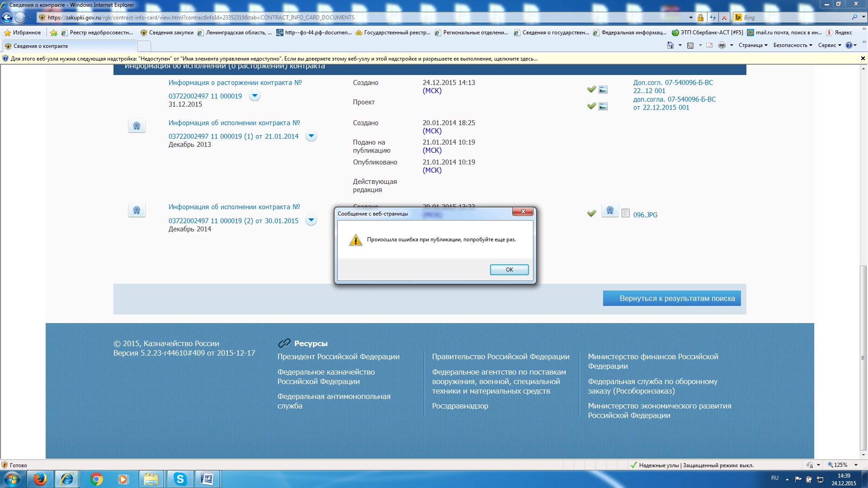
Task: Open a new blank browser tab
Action: coord(144,46)
